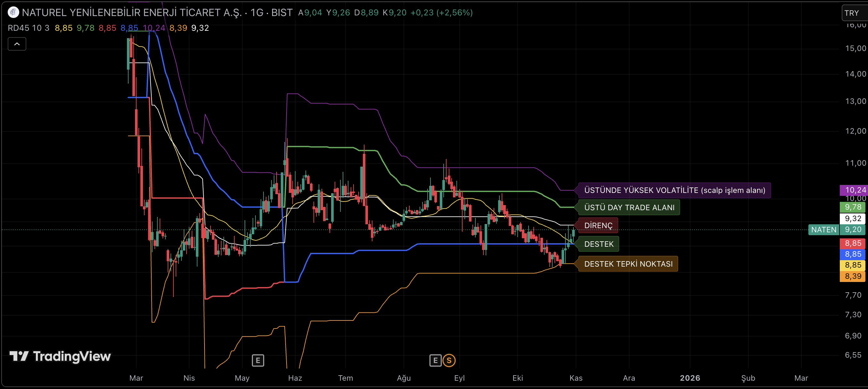Click the green 9,78 price tag
This screenshot has width=868, height=389.
(x=853, y=207)
